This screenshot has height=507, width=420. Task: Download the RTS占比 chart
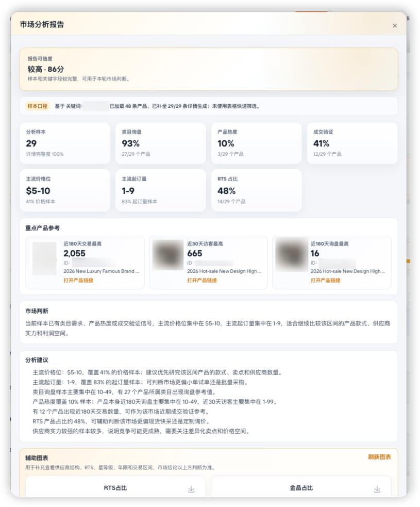tap(191, 489)
